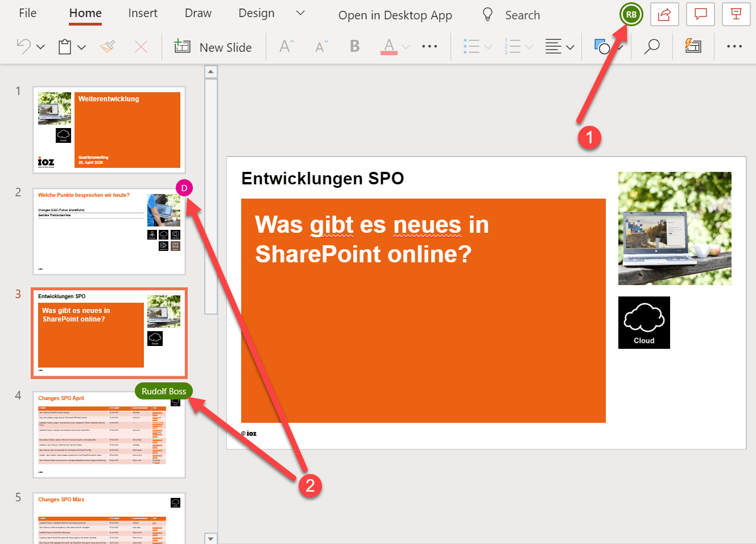Open the Share icon at top right
Viewport: 756px width, 544px height.
[x=664, y=15]
